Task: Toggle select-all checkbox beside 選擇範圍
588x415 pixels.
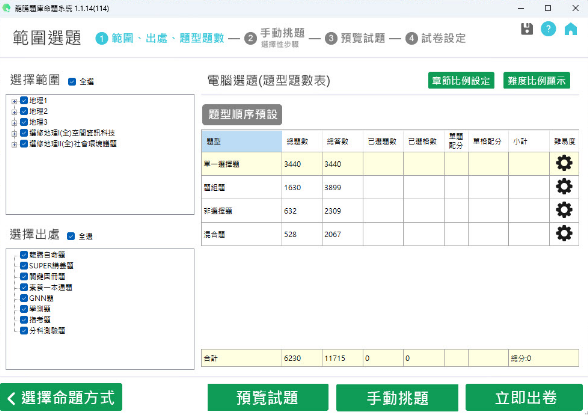Action: (72, 81)
